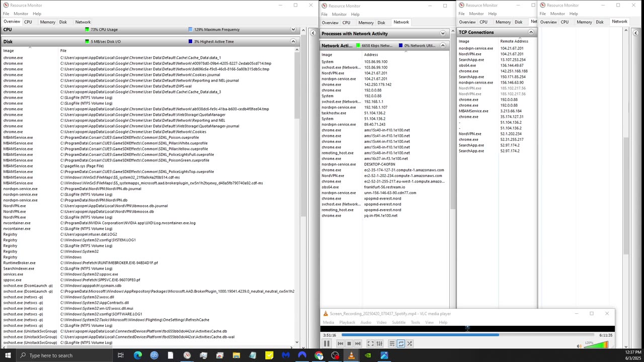This screenshot has width=644, height=362.
Task: Open VLC extended settings (equalizer) icon
Action: pyautogui.click(x=379, y=343)
